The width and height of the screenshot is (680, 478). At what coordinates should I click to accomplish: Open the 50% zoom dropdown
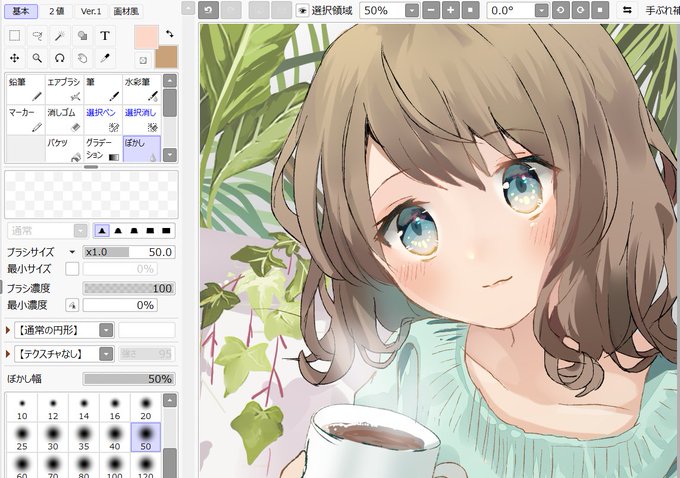412,10
